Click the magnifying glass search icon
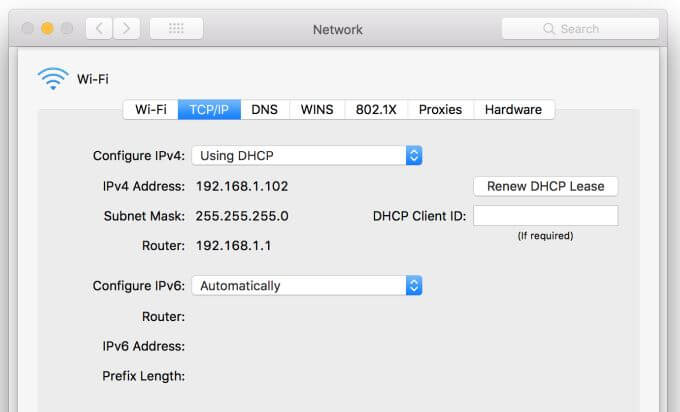Viewport: 680px width, 412px height. 549,29
